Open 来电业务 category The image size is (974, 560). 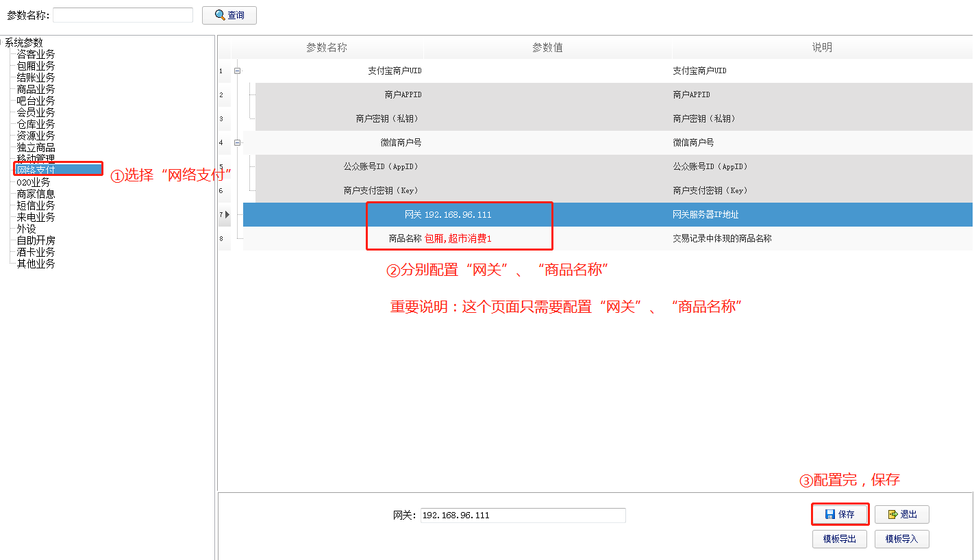pos(36,217)
